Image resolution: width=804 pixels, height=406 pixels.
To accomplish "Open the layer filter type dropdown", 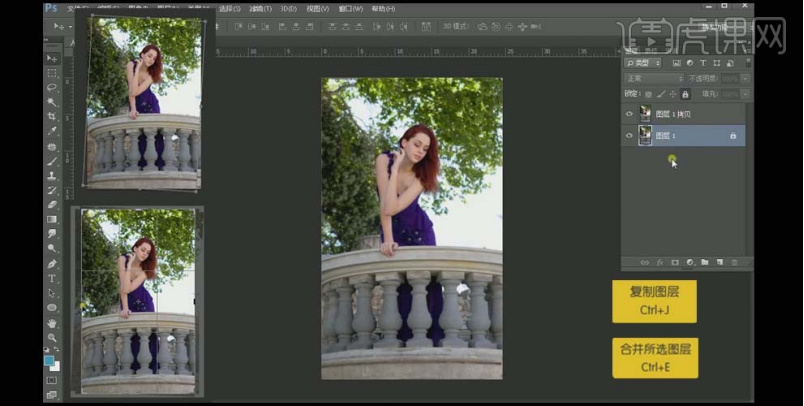I will (x=643, y=63).
